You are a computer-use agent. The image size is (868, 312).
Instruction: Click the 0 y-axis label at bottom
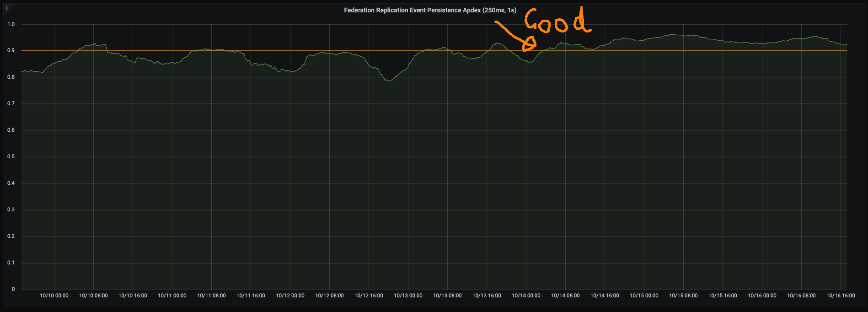(x=13, y=289)
